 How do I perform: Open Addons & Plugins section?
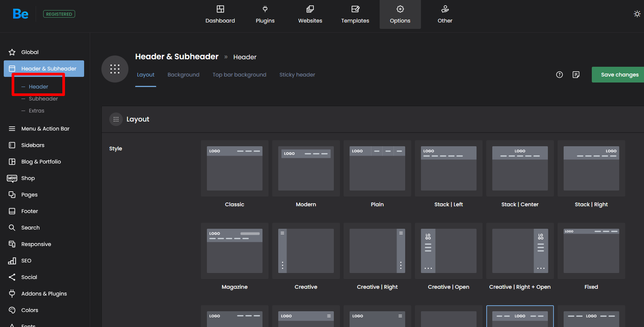[x=44, y=294]
